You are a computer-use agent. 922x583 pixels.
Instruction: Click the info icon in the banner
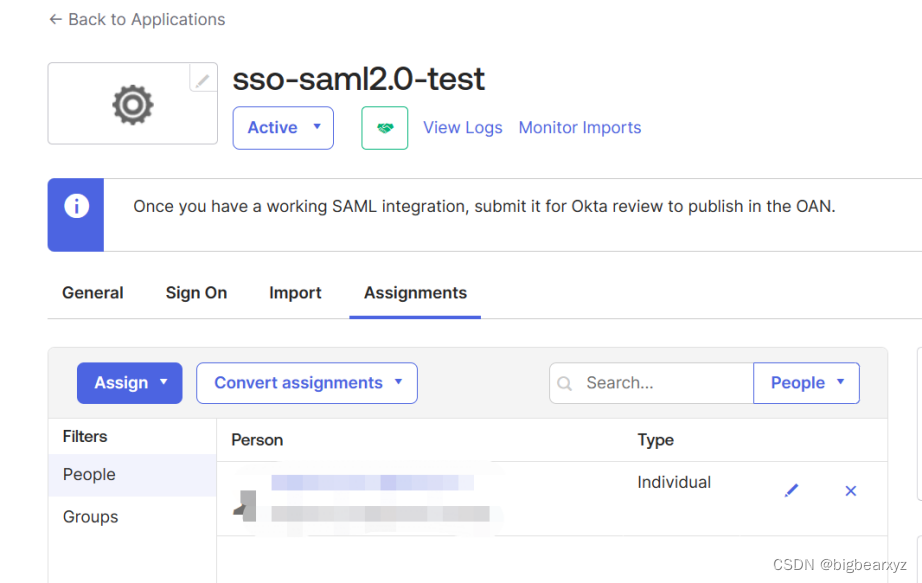tap(76, 207)
